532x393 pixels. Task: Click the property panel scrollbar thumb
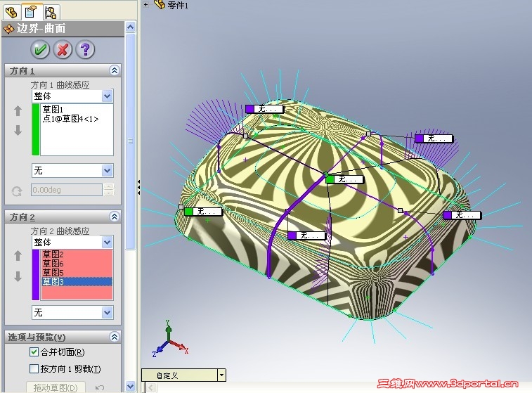pos(130,141)
